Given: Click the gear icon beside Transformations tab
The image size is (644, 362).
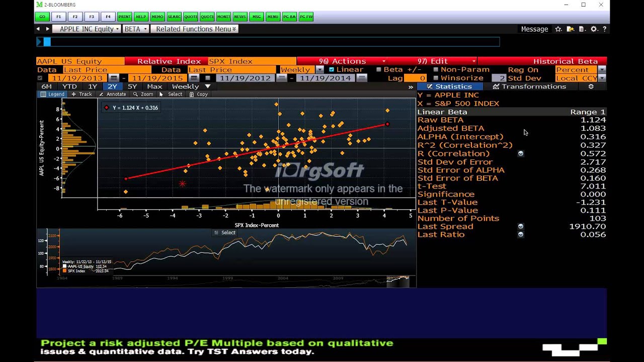Looking at the screenshot, I should (x=591, y=86).
